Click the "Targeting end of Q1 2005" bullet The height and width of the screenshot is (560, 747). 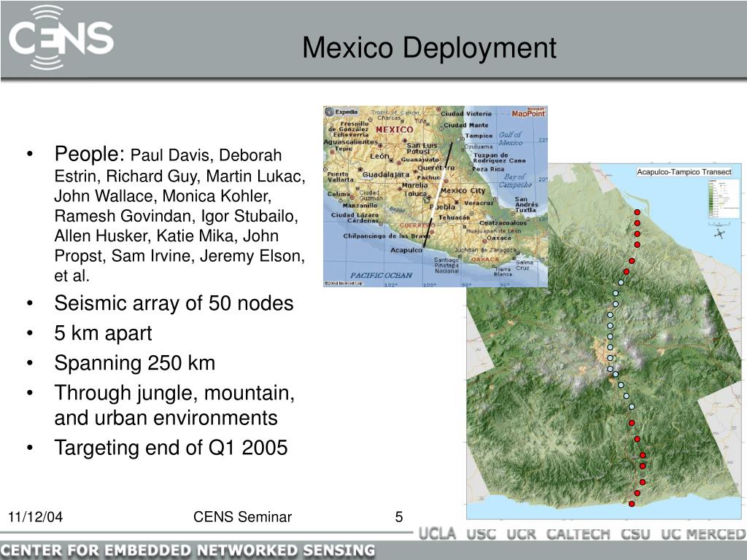click(x=171, y=448)
